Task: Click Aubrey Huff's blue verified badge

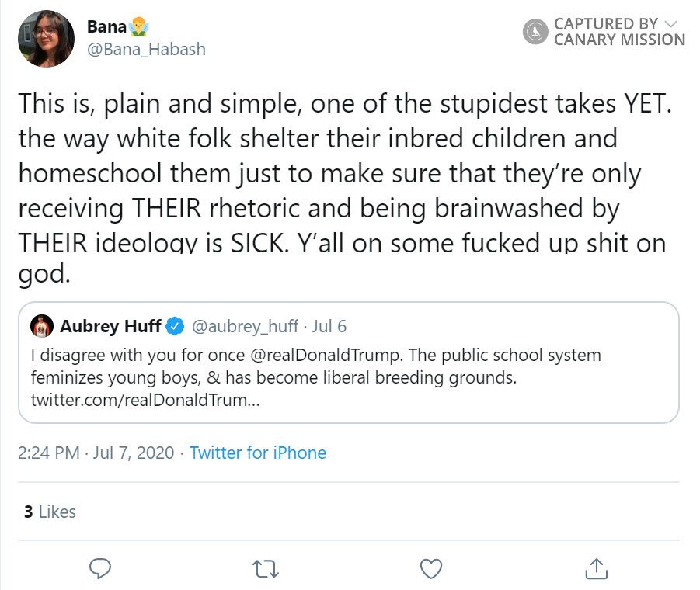Action: click(176, 327)
